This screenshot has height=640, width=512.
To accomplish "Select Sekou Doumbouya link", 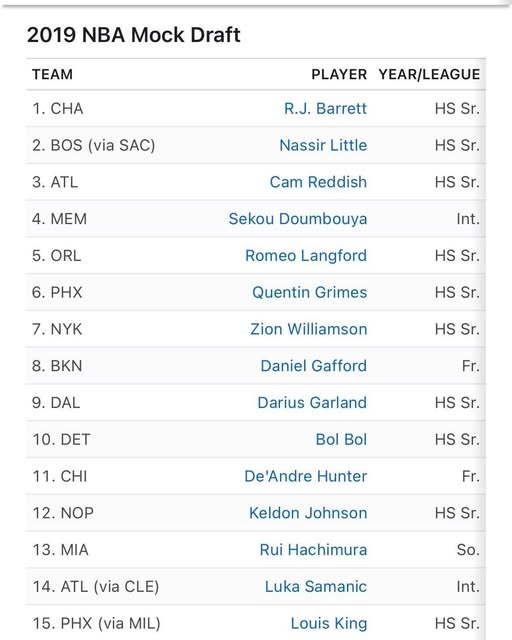I will [298, 219].
